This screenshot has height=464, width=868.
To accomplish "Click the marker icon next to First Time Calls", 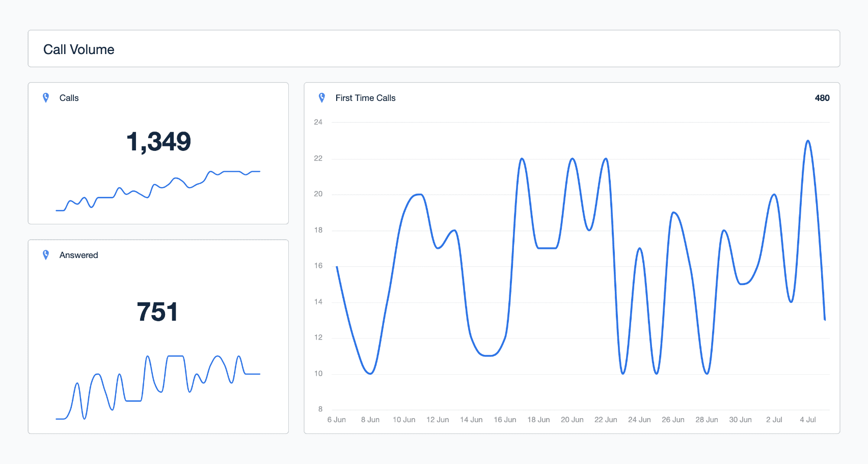I will pos(322,97).
